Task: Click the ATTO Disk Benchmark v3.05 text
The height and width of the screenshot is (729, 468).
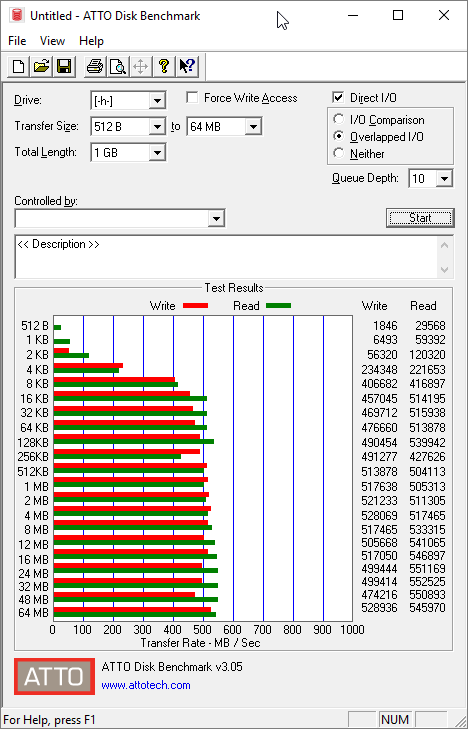Action: [172, 667]
